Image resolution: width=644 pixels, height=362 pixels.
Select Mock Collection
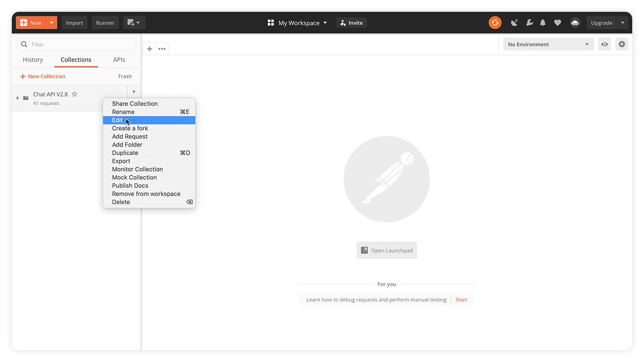(149, 177)
